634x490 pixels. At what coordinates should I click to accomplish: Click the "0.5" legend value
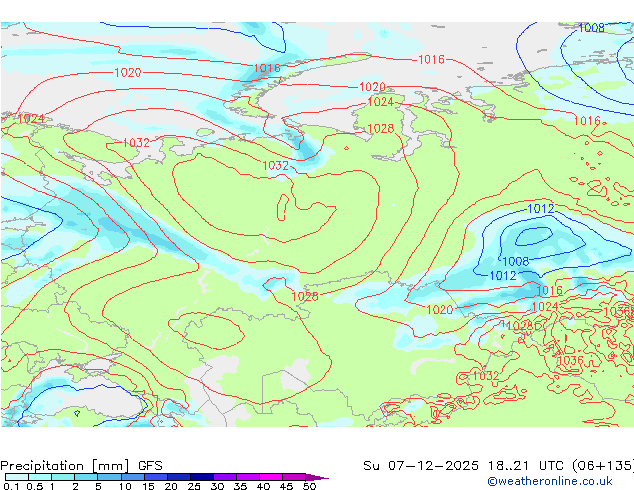click(x=34, y=486)
